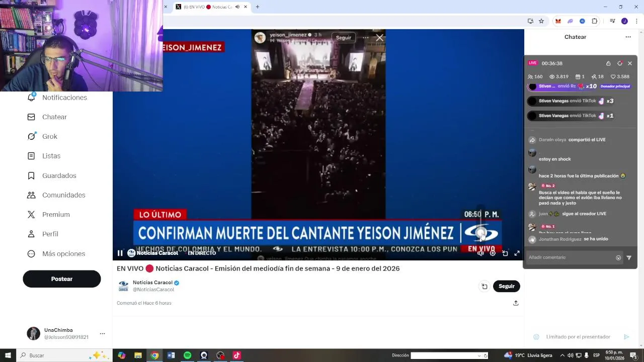Click Seguir on yeison_jimenez story

pyautogui.click(x=344, y=38)
